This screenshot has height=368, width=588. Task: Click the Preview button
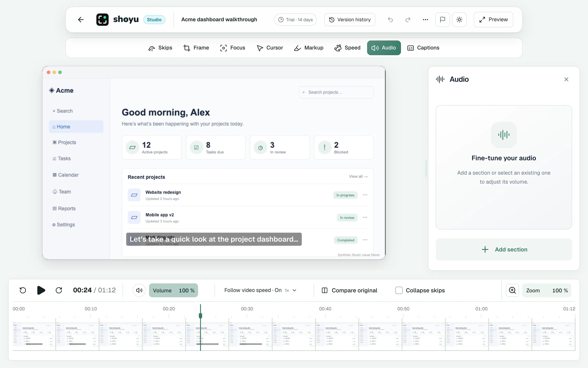[x=493, y=19]
